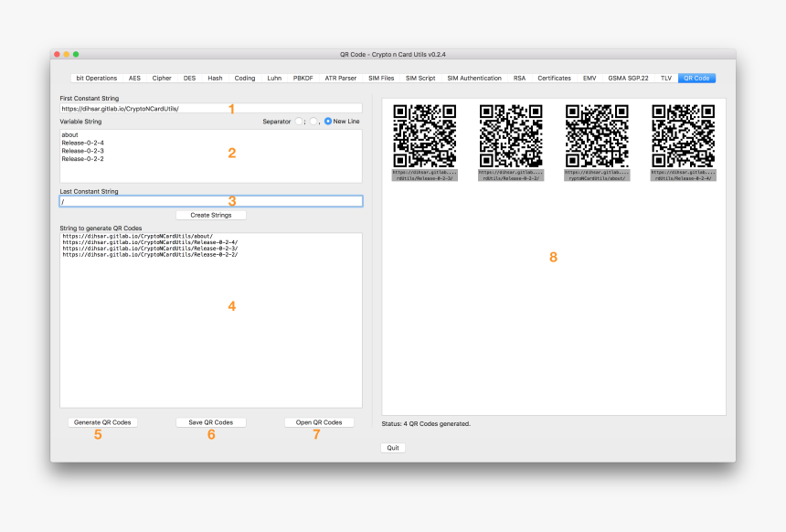786x532 pixels.
Task: Open the SIM Files tab
Action: pyautogui.click(x=381, y=79)
